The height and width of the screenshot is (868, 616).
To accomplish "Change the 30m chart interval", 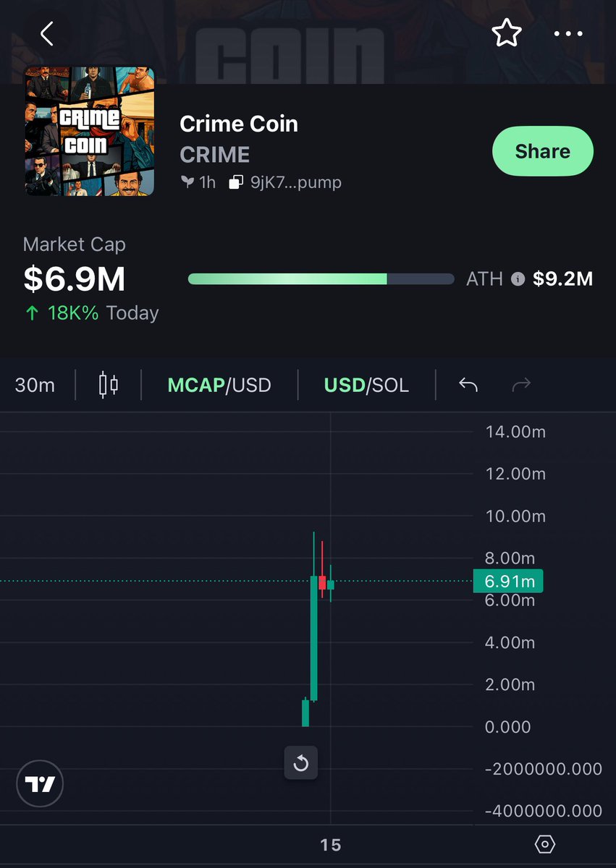I will (35, 386).
